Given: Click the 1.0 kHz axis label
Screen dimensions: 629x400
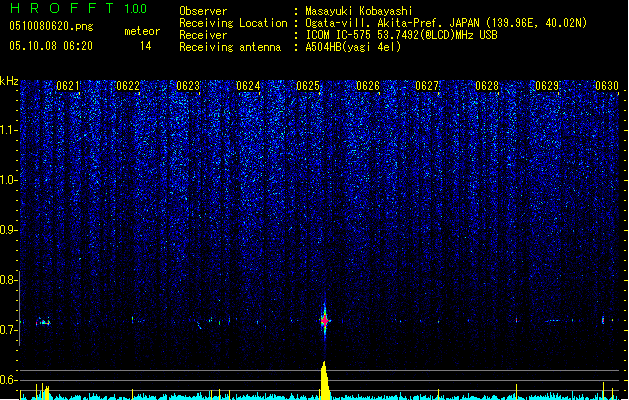Looking at the screenshot, I should click(x=8, y=180).
